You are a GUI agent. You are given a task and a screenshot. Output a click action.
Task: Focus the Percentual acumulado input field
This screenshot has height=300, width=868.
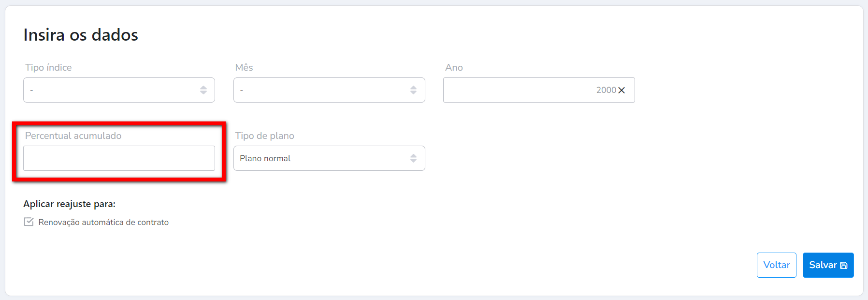tap(119, 158)
